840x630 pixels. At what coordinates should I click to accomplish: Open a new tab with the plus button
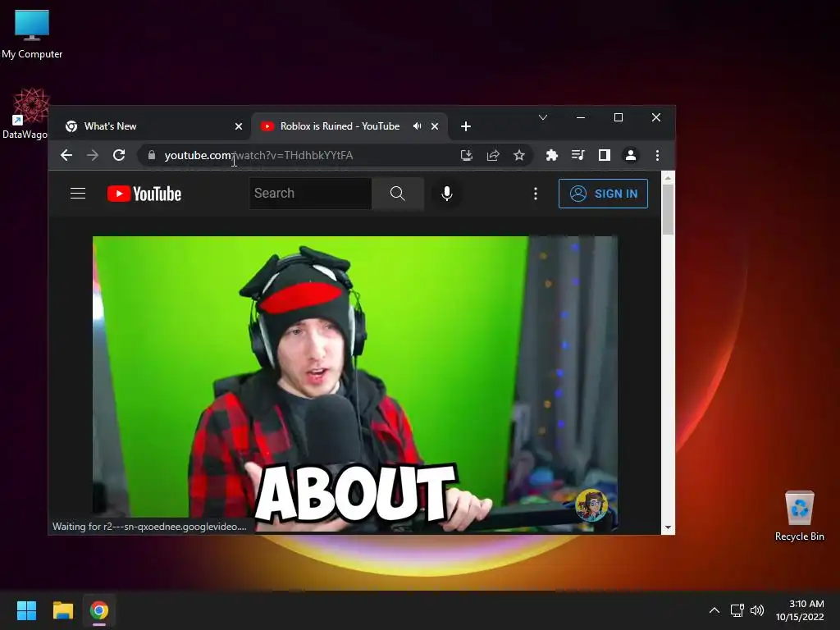pyautogui.click(x=466, y=126)
